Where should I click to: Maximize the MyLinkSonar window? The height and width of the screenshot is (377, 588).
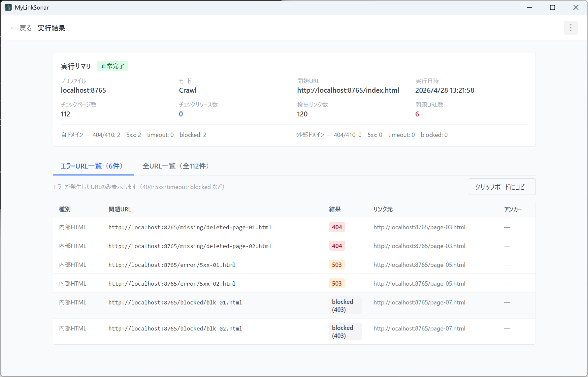(x=552, y=7)
